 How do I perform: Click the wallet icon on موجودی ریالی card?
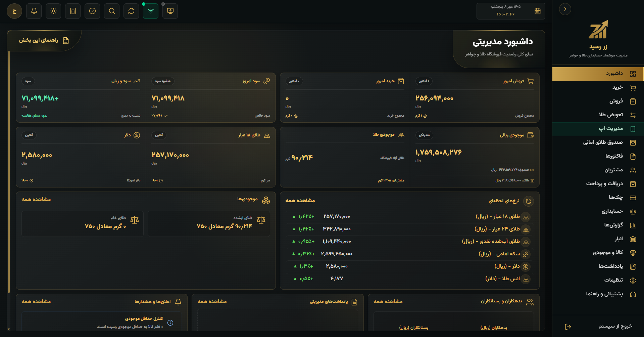click(x=531, y=135)
